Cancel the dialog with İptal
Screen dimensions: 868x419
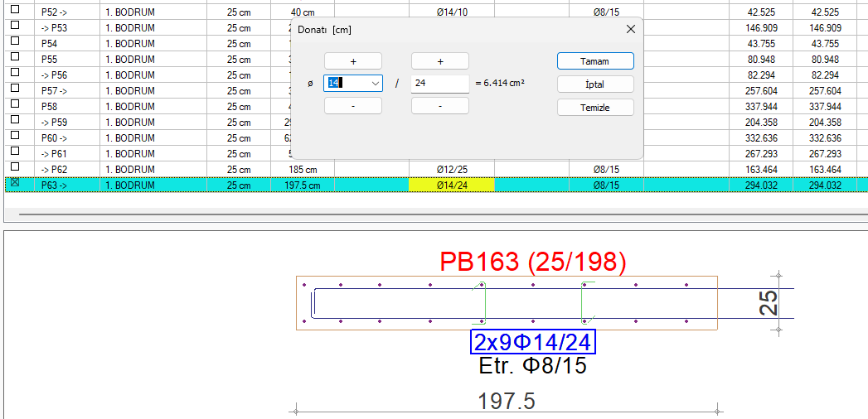595,84
